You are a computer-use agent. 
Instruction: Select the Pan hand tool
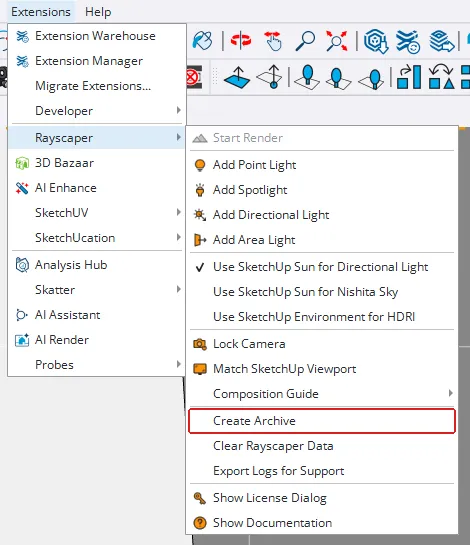[x=273, y=41]
